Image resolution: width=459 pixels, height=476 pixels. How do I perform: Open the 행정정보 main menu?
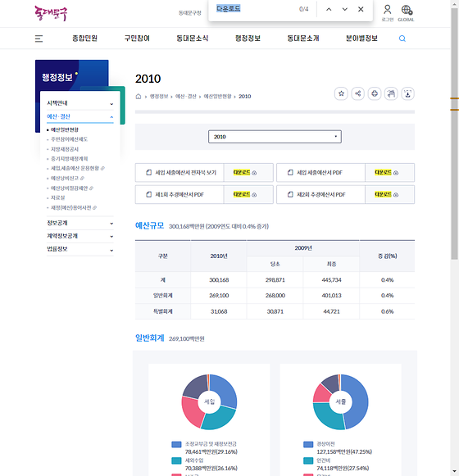point(248,39)
